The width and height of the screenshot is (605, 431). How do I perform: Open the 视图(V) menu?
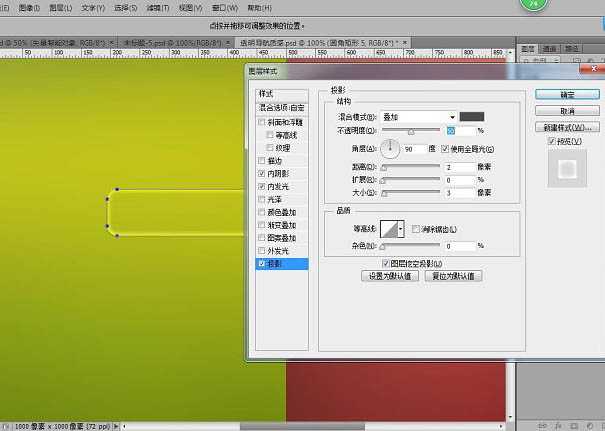191,8
